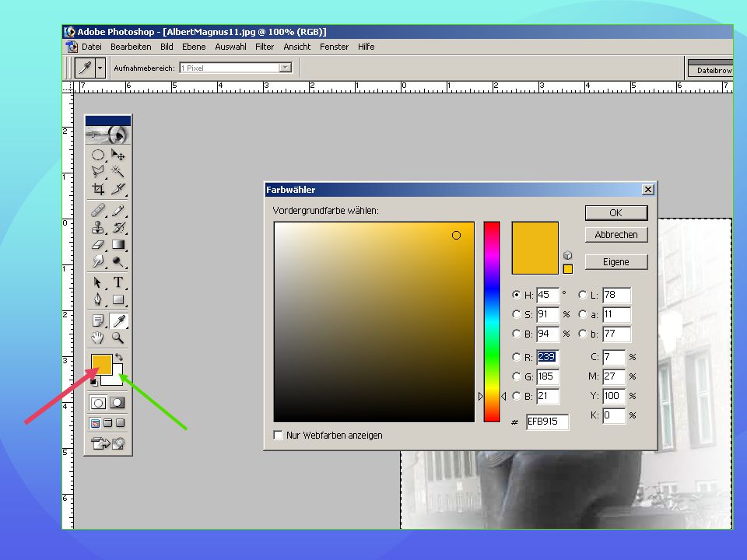The image size is (747, 560).
Task: Select the Type tool
Action: pos(117,282)
